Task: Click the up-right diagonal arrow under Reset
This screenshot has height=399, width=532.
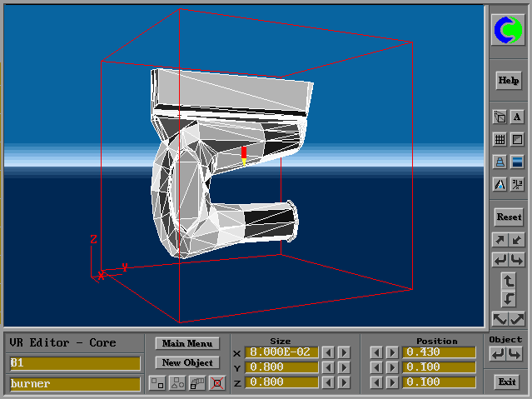Action: (500, 240)
